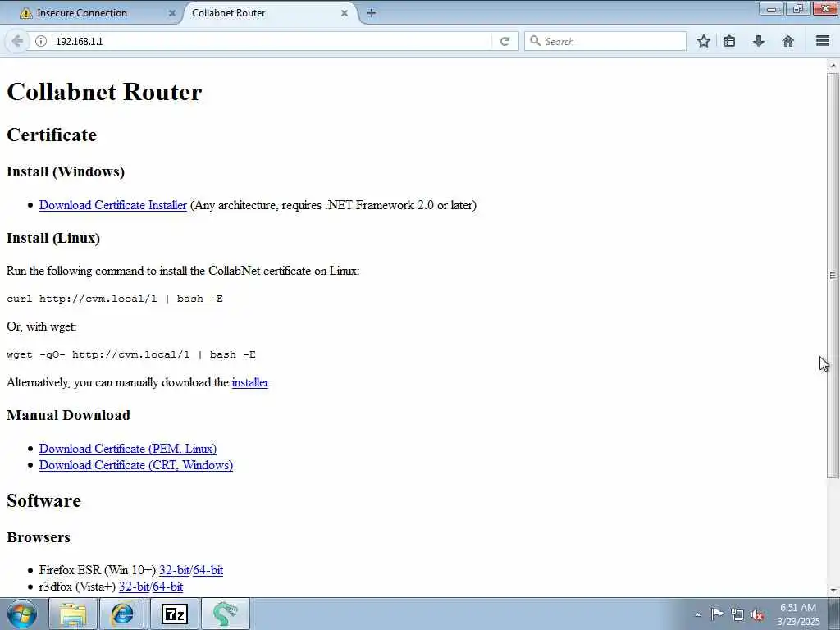840x630 pixels.
Task: Go back with the browser back arrow
Action: click(x=17, y=41)
